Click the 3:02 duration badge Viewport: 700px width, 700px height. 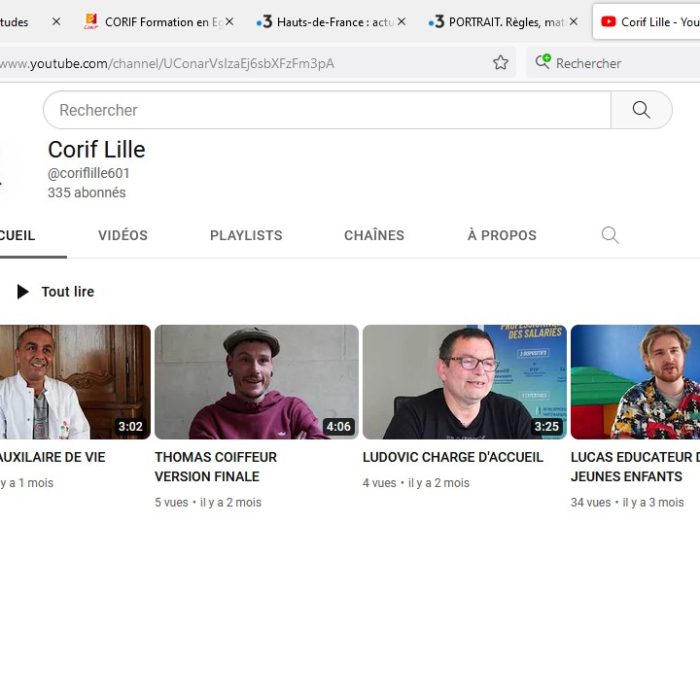[x=130, y=426]
